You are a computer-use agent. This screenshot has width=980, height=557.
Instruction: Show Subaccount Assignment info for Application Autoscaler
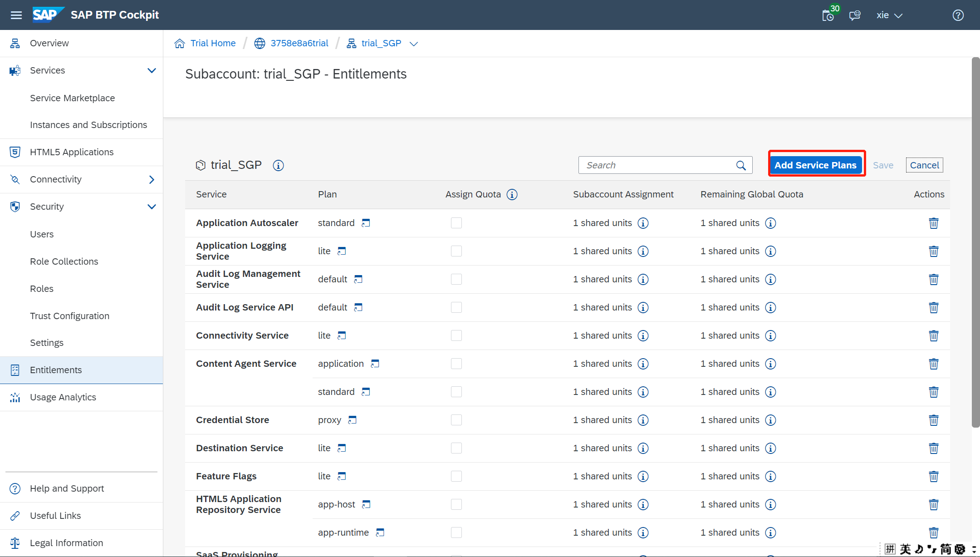(x=643, y=223)
